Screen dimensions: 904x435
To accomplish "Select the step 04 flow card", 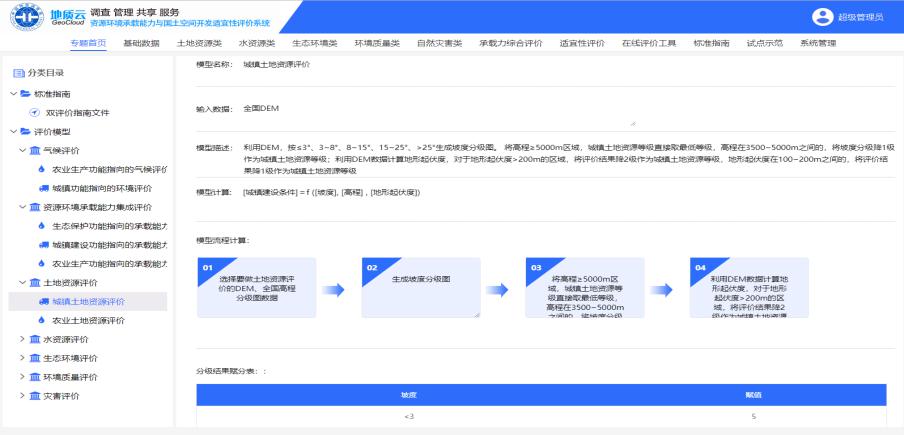I will click(x=749, y=287).
